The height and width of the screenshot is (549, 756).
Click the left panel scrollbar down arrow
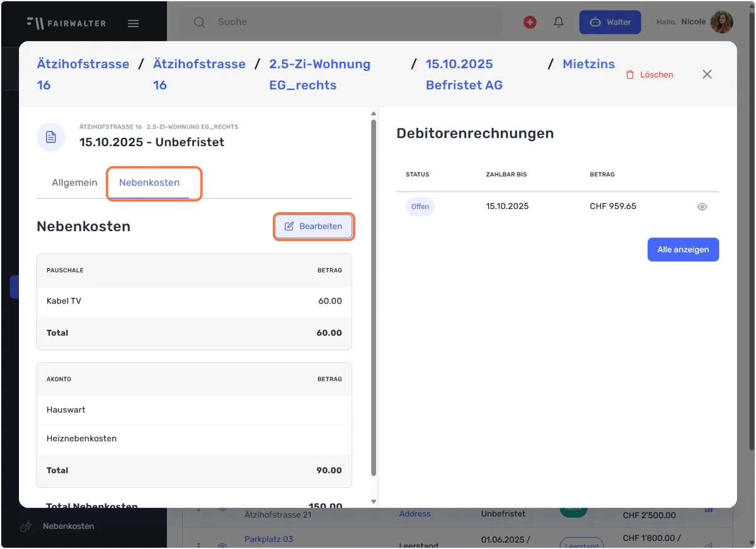(x=374, y=502)
